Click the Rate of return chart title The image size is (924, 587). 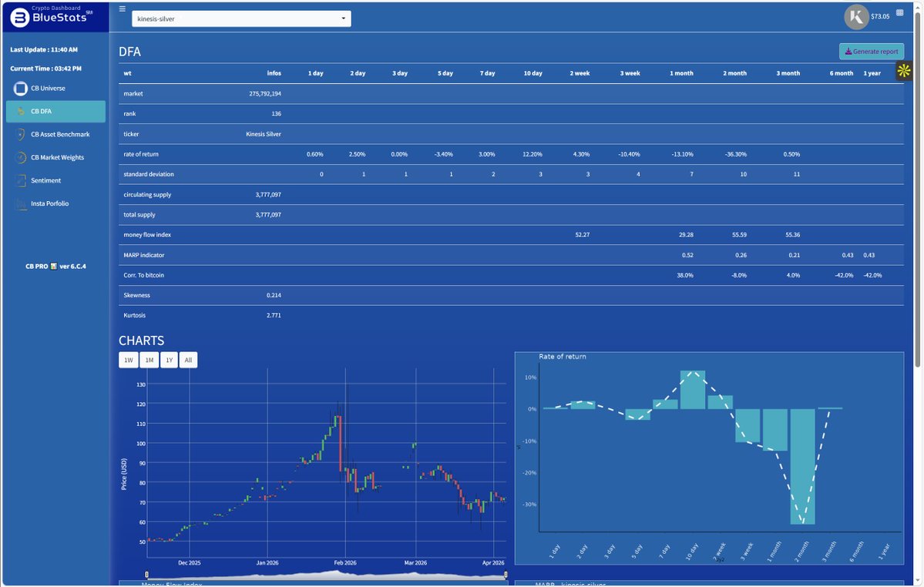coord(562,357)
